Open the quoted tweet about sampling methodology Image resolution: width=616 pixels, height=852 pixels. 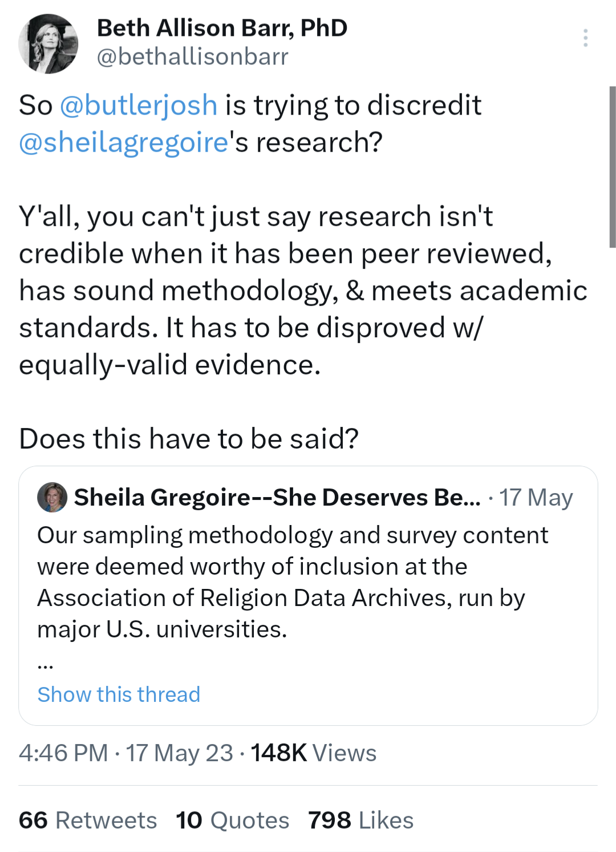pyautogui.click(x=293, y=582)
